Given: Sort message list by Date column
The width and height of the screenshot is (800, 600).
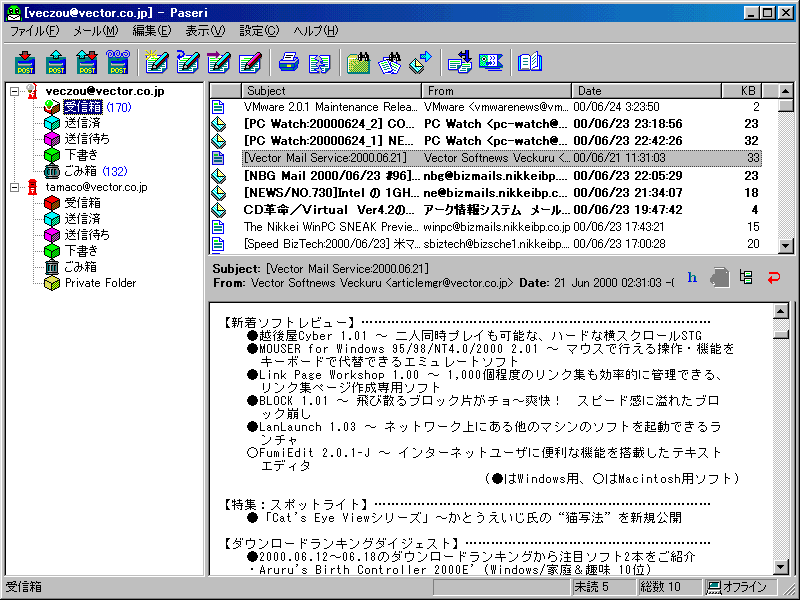Looking at the screenshot, I should [x=646, y=91].
